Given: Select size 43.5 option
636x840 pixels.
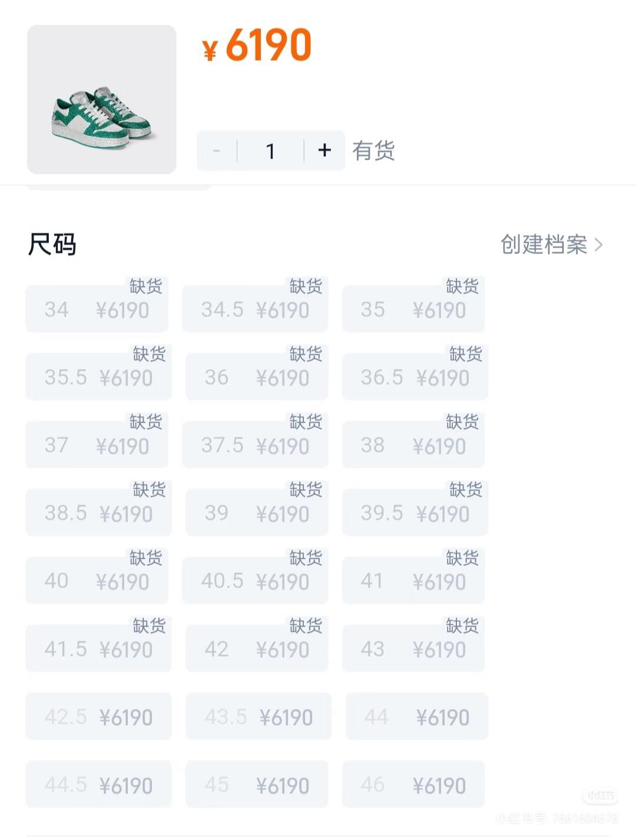Looking at the screenshot, I should pos(257,716).
